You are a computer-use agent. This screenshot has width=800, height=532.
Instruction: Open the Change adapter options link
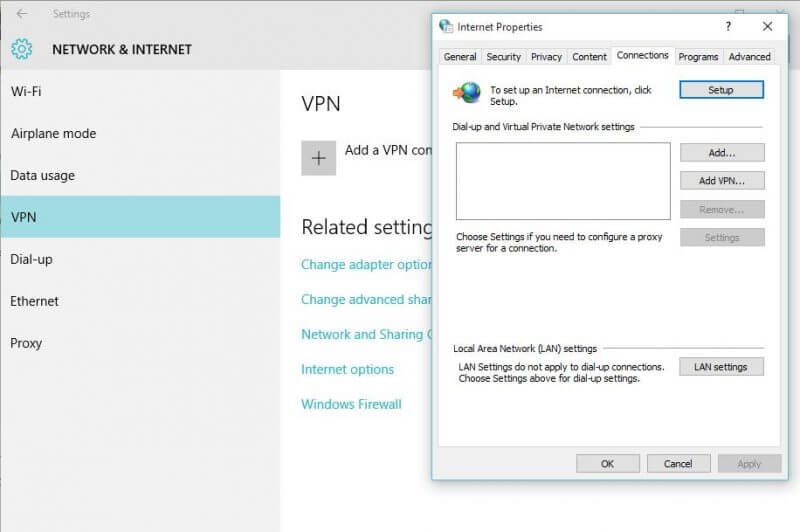(366, 264)
